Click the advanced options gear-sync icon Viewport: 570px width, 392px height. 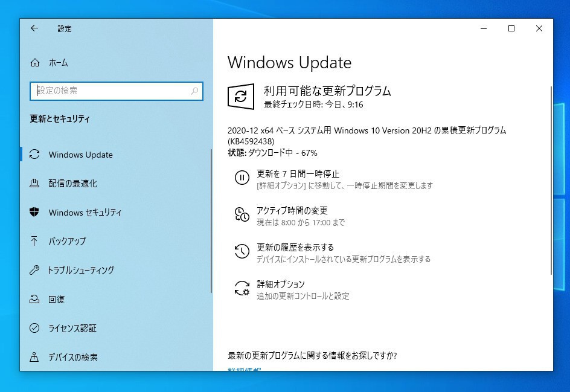click(242, 288)
